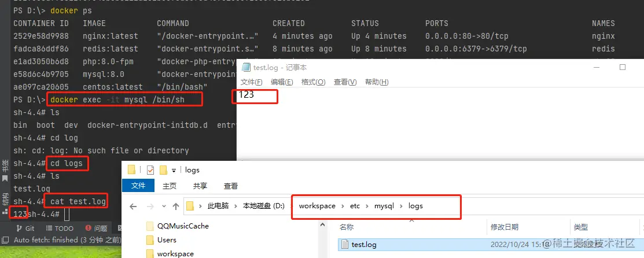Click the folder icon in Explorer title bar
Viewport: 644px width, 258px height.
[x=131, y=169]
